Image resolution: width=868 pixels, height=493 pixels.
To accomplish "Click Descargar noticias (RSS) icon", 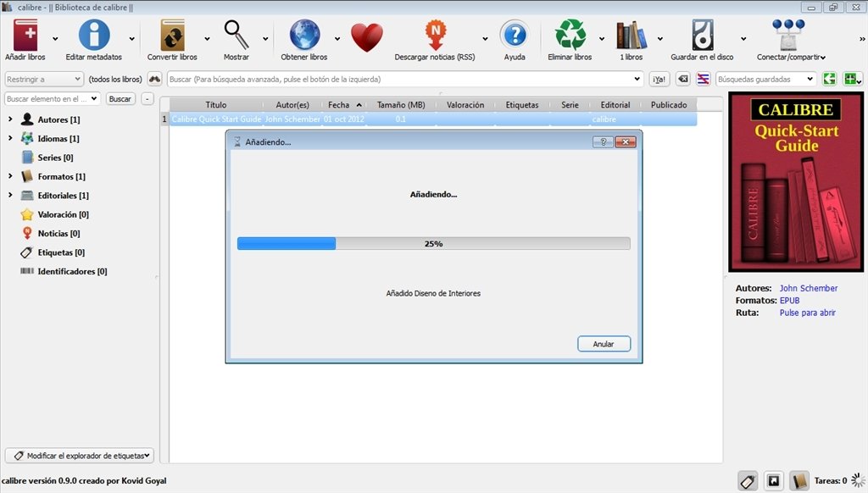I will (435, 35).
